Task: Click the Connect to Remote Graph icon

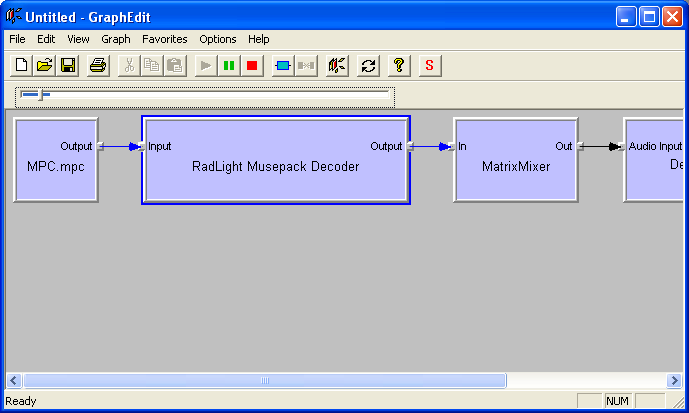Action: coord(337,66)
